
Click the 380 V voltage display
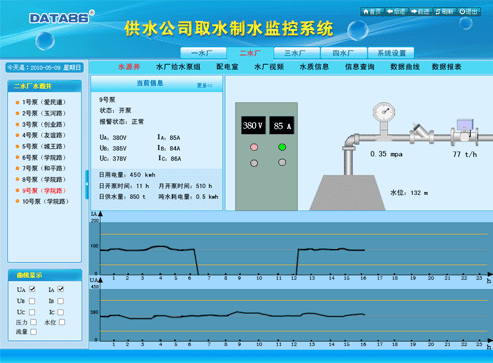click(x=253, y=125)
